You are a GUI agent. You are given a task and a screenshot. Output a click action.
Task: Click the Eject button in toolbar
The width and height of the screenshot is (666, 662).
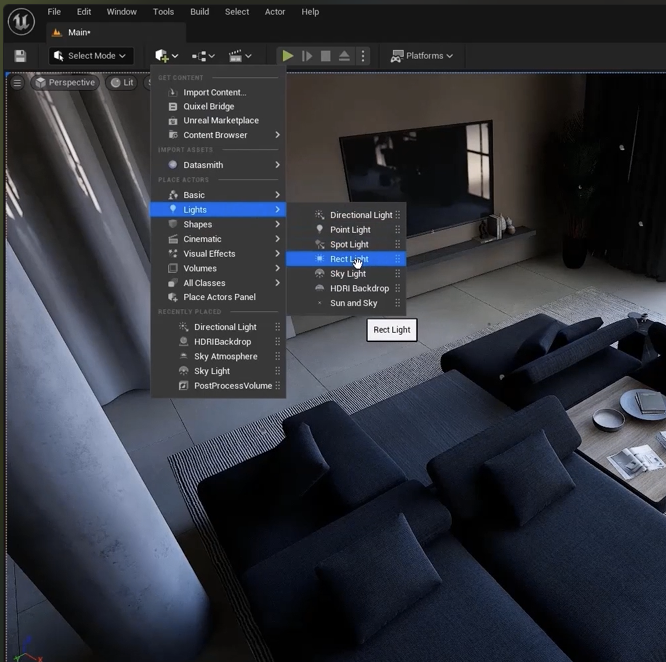pyautogui.click(x=344, y=56)
